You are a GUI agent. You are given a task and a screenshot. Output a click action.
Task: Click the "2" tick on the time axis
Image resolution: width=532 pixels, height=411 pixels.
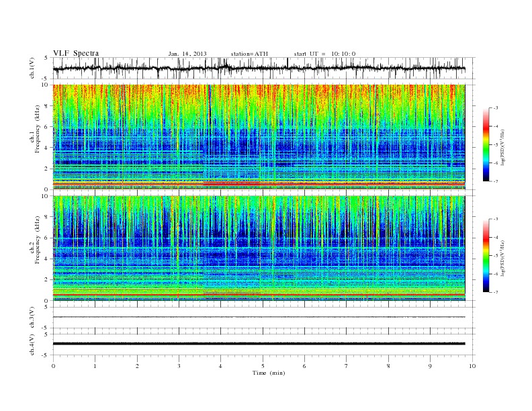(137, 366)
